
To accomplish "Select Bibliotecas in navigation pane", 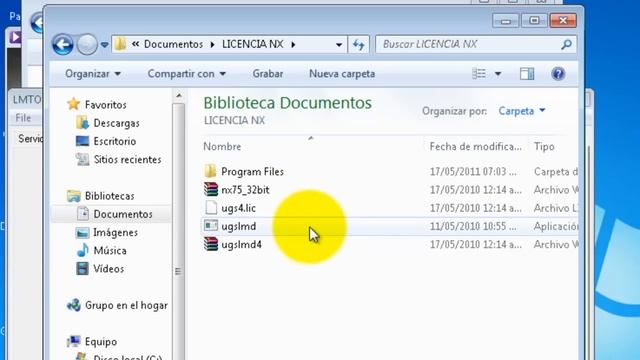I will [x=109, y=196].
